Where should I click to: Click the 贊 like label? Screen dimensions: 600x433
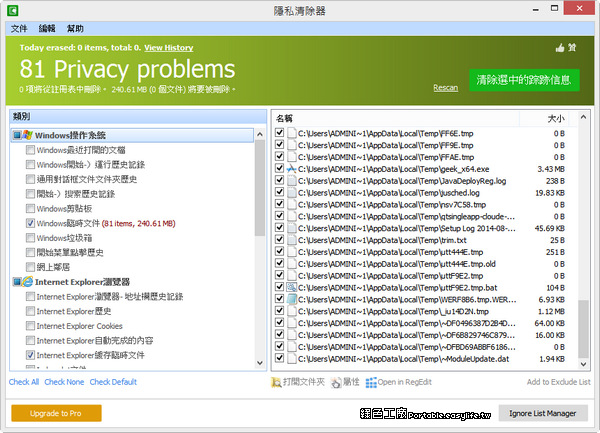tap(572, 47)
